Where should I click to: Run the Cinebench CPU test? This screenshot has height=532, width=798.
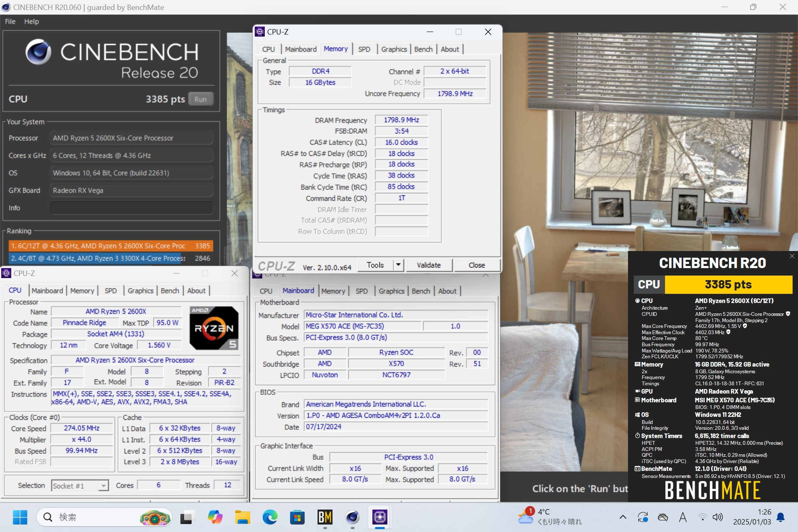(200, 99)
